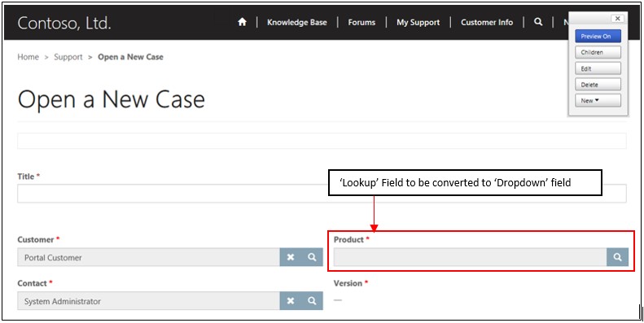Open Customer lookup search icon
Screen dimensions: 644x323
coord(312,257)
